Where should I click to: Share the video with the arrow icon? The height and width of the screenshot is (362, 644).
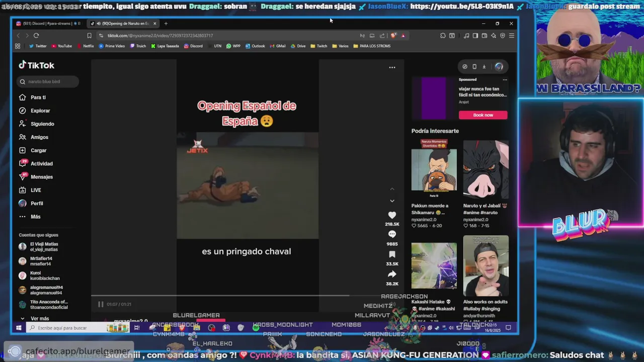coord(392,274)
